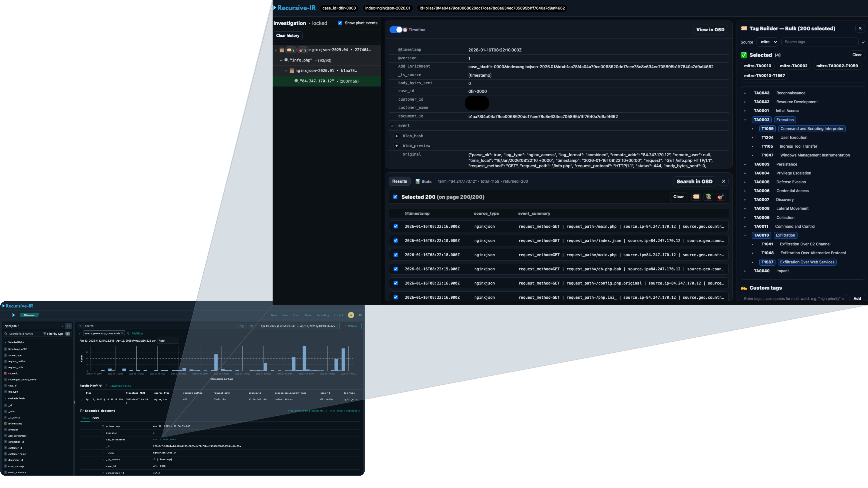Uncheck the /main.php row at 08:22:16
The width and height of the screenshot is (868, 488).
[396, 227]
